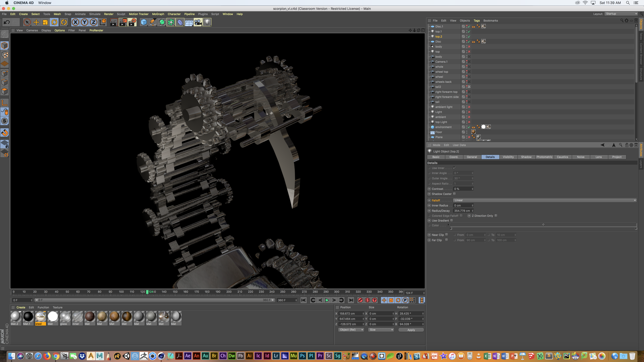Select the Move tool in top toolbar
This screenshot has width=644, height=362.
click(x=36, y=22)
